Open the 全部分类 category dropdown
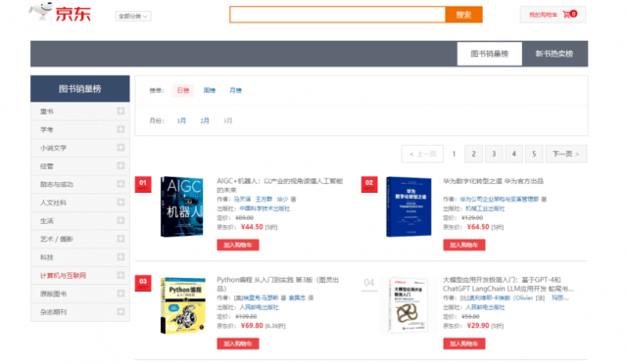Viewport: 627px width, 364px height. coord(133,16)
